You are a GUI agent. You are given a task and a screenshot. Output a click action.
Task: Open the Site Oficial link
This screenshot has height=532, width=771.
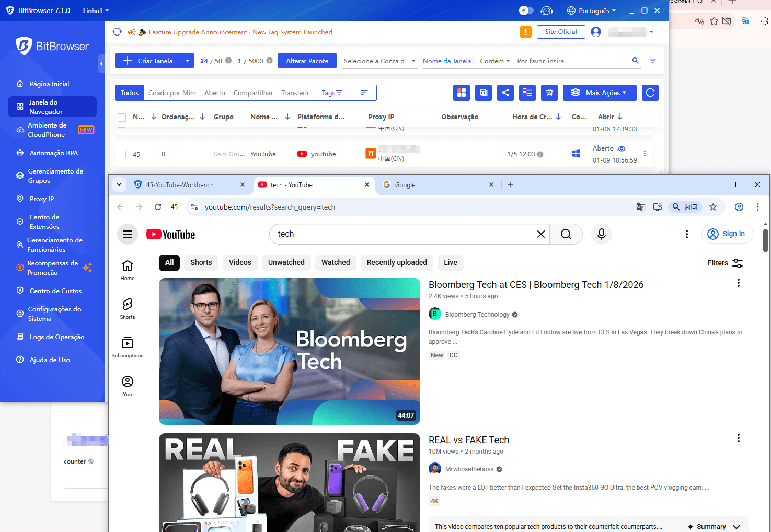560,32
